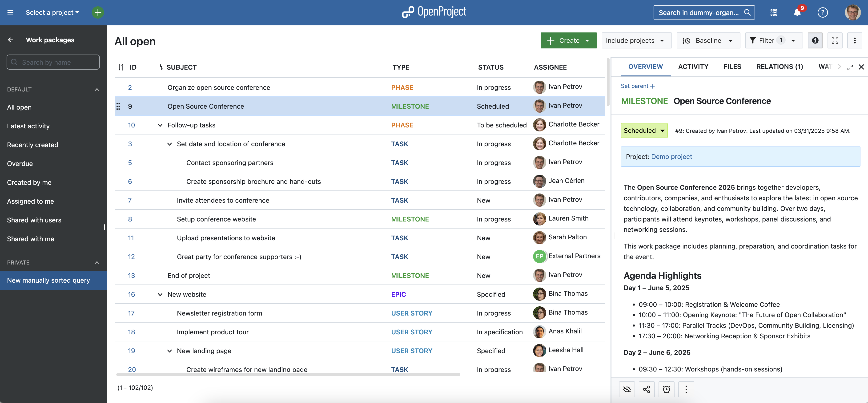Collapse the DEFAULT sidebar section

(x=97, y=90)
